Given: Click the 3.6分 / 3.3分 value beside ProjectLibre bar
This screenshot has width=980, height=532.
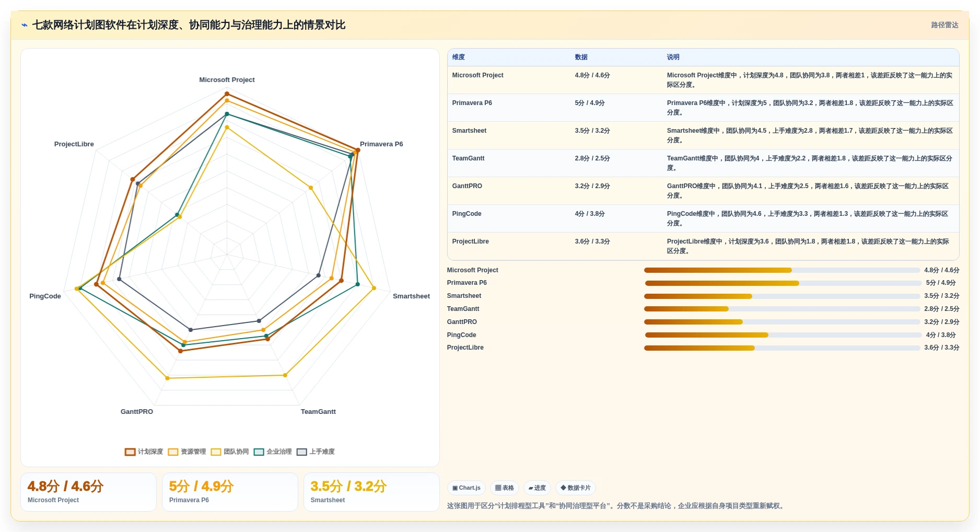Looking at the screenshot, I should (x=942, y=348).
